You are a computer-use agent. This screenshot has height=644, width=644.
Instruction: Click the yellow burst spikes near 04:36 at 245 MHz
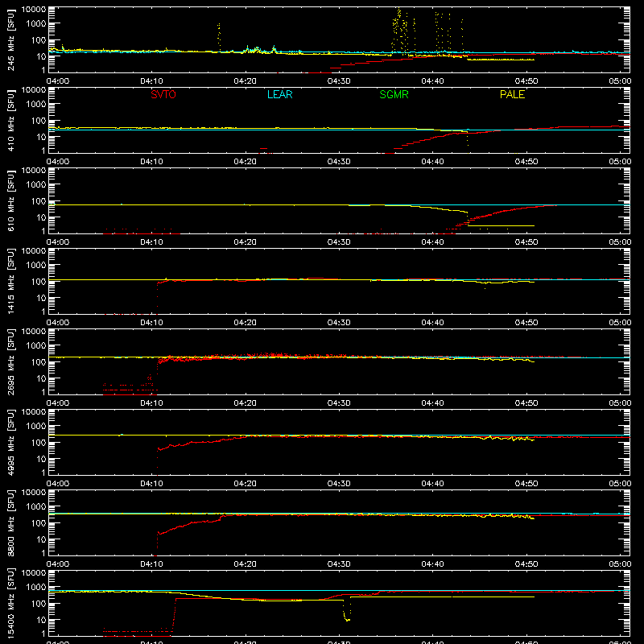[400, 31]
